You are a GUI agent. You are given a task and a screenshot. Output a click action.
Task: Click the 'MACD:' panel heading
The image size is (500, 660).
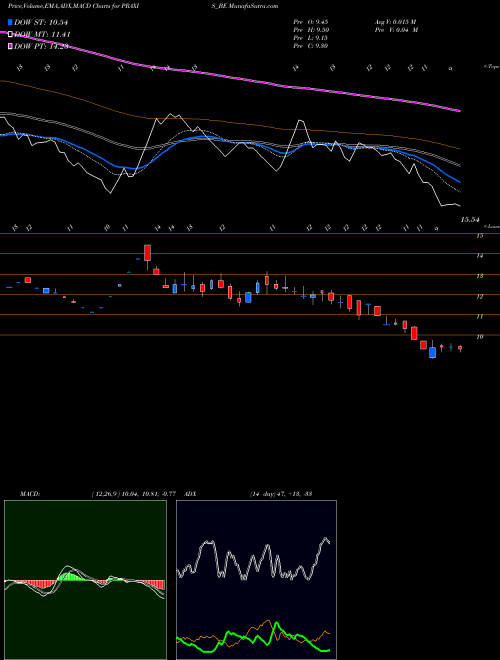pos(29,493)
